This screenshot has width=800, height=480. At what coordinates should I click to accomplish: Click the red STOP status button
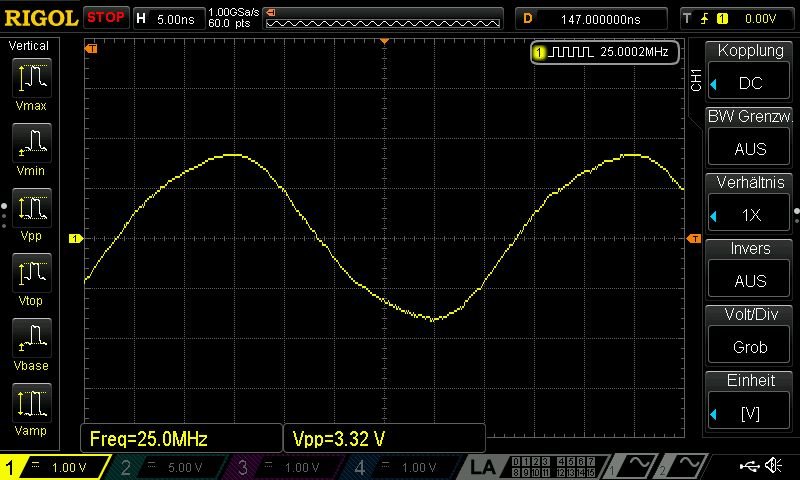(x=106, y=17)
